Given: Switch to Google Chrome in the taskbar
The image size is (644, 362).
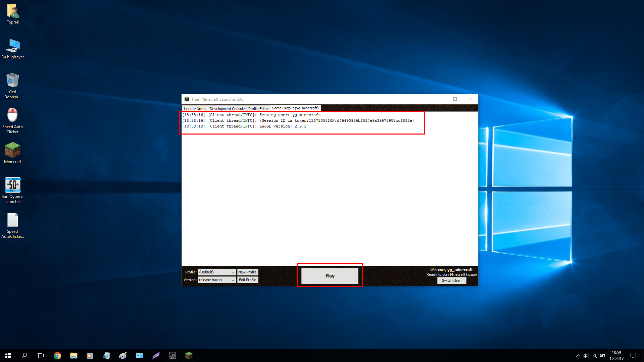Looking at the screenshot, I should click(x=57, y=356).
